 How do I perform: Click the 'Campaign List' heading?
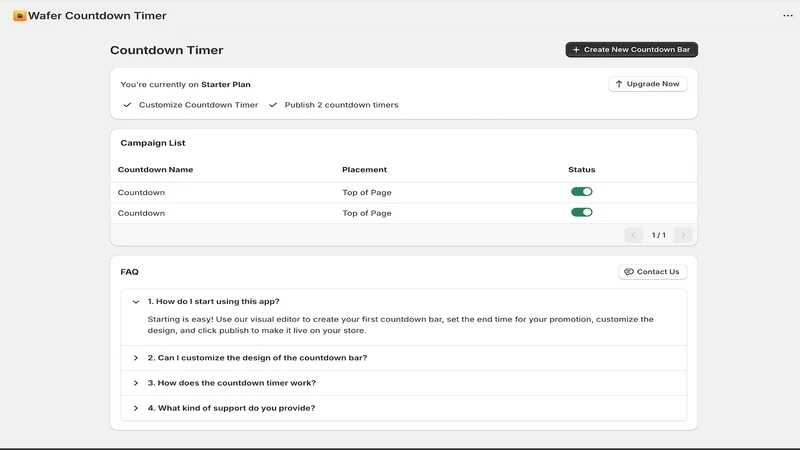(153, 143)
